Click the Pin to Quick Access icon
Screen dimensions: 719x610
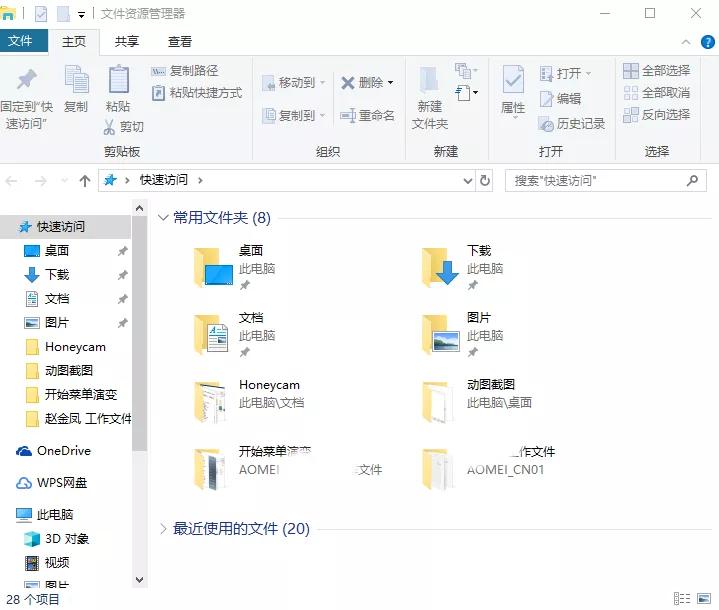(27, 82)
